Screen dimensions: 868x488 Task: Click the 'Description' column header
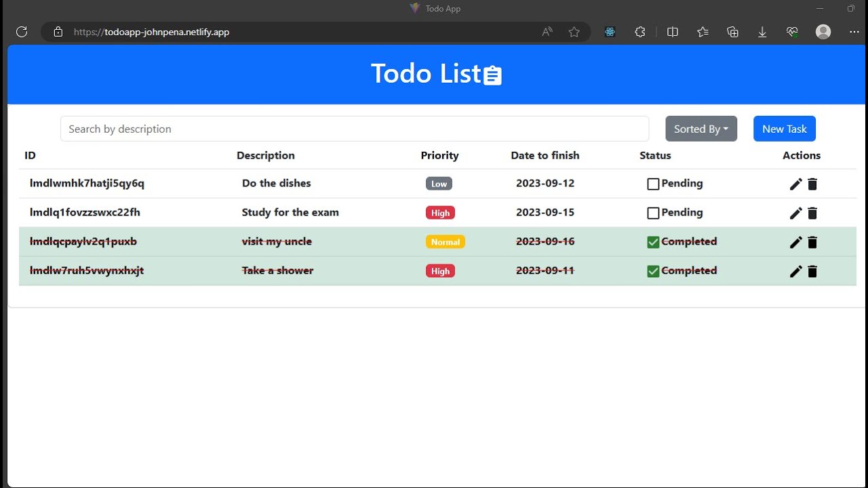coord(266,155)
